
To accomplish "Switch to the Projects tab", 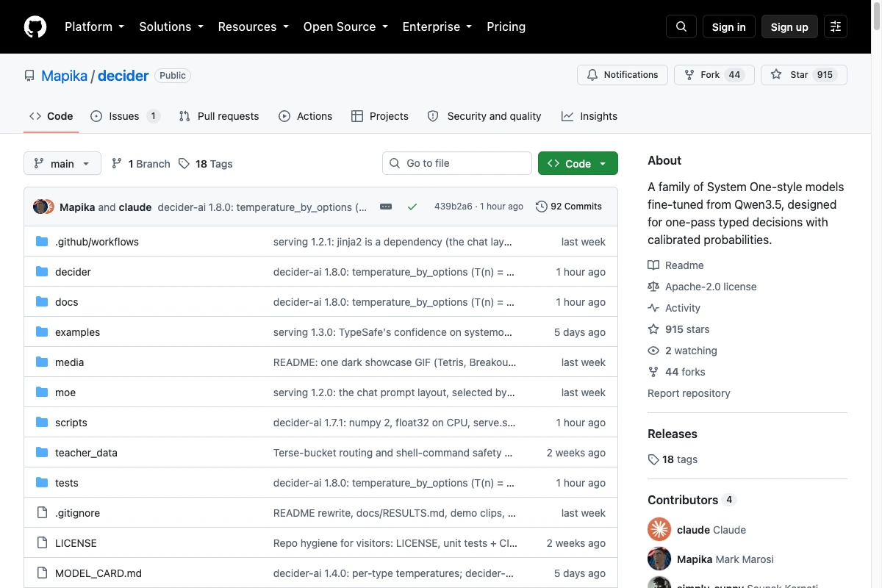I will [379, 116].
